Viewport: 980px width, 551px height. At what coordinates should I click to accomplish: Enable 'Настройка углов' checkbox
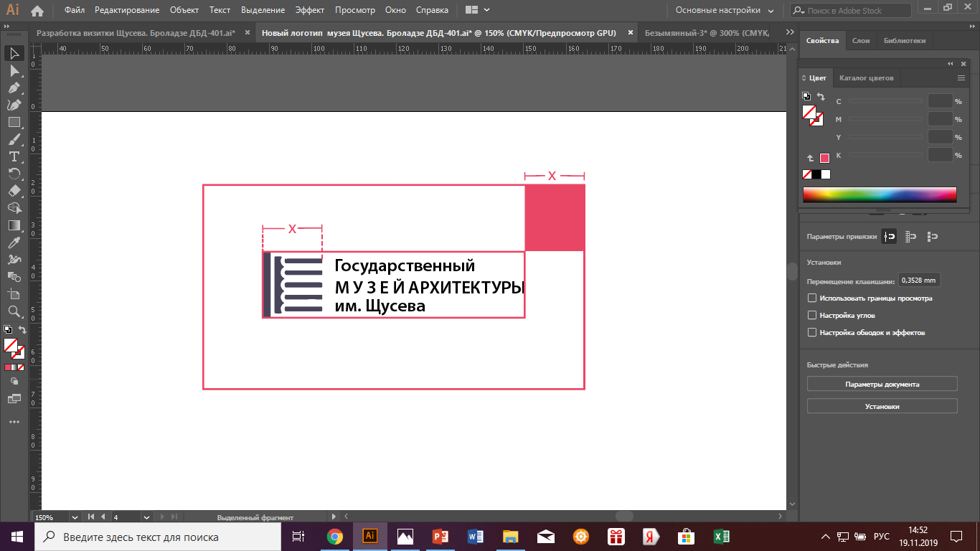[x=812, y=315]
